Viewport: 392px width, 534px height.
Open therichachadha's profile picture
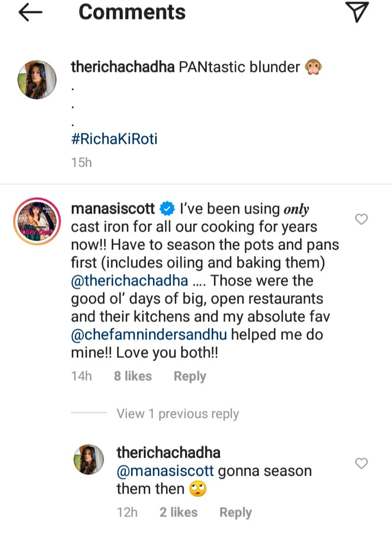pyautogui.click(x=36, y=79)
